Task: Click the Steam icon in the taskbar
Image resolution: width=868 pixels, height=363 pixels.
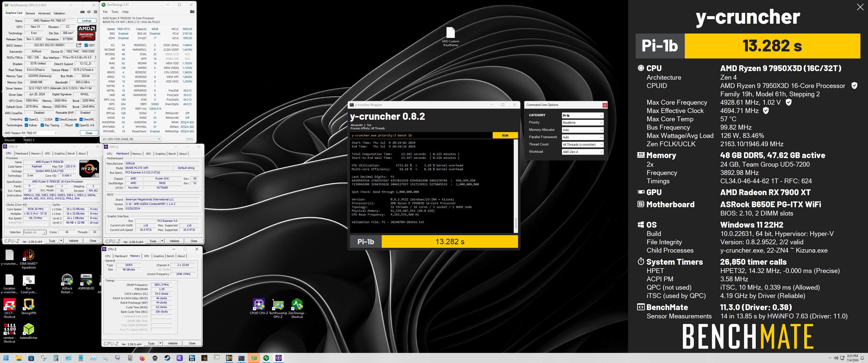Action: [167, 358]
